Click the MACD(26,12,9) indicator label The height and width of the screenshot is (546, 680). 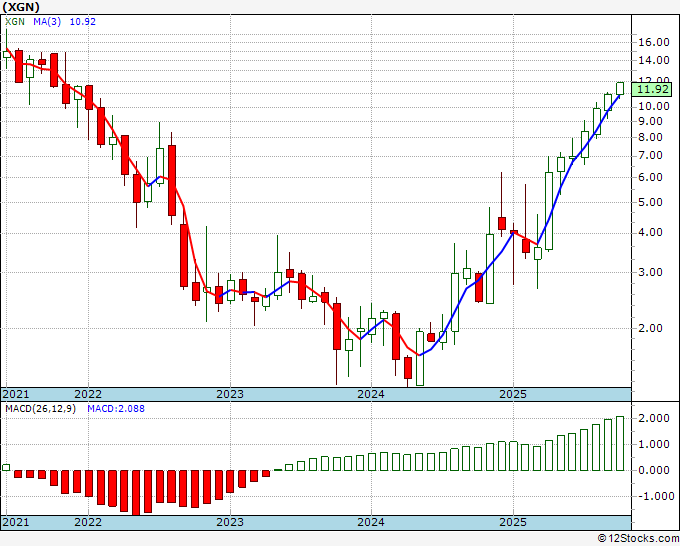[x=40, y=409]
